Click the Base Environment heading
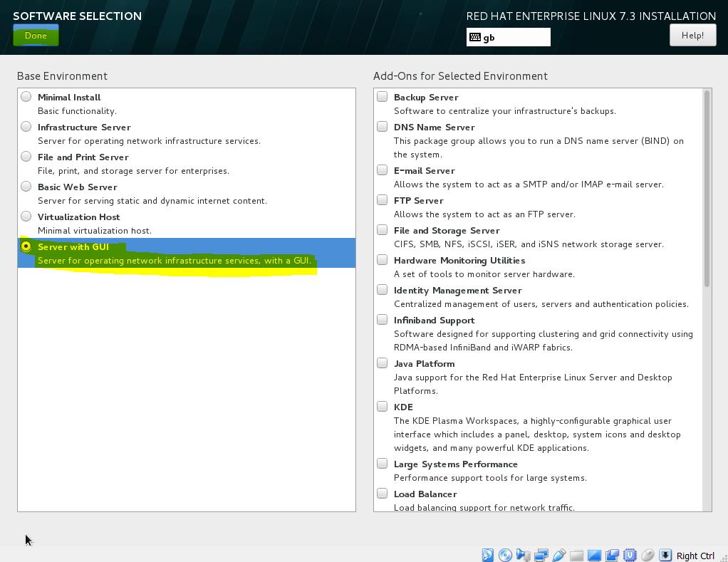The image size is (728, 562). pyautogui.click(x=62, y=76)
